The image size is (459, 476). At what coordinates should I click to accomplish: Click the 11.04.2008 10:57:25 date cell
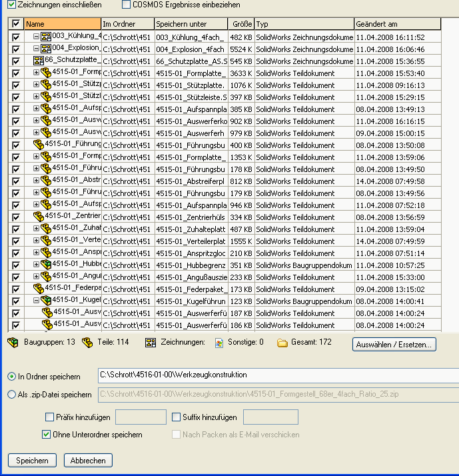[398, 265]
